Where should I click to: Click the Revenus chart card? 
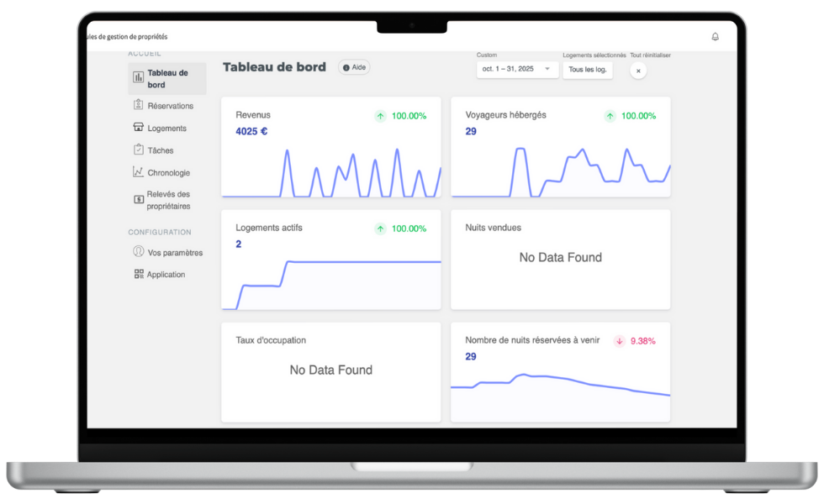pos(330,147)
